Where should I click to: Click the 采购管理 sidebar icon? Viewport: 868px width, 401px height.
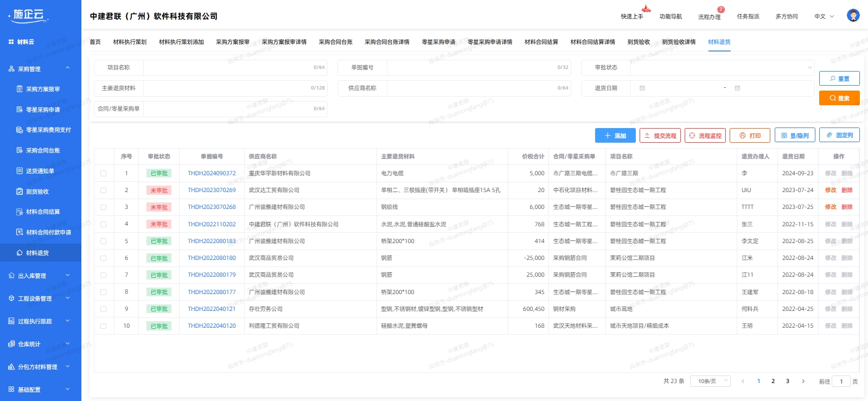pos(11,69)
